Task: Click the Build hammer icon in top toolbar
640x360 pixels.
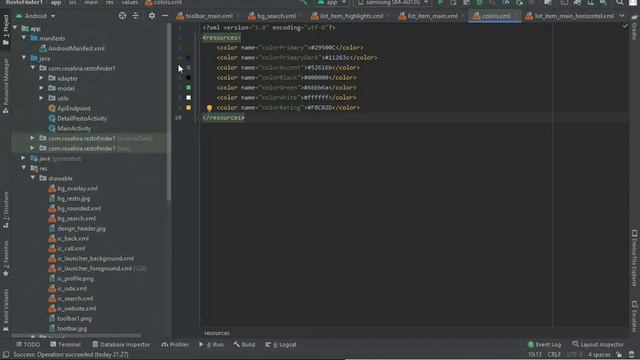Action: pyautogui.click(x=304, y=2)
